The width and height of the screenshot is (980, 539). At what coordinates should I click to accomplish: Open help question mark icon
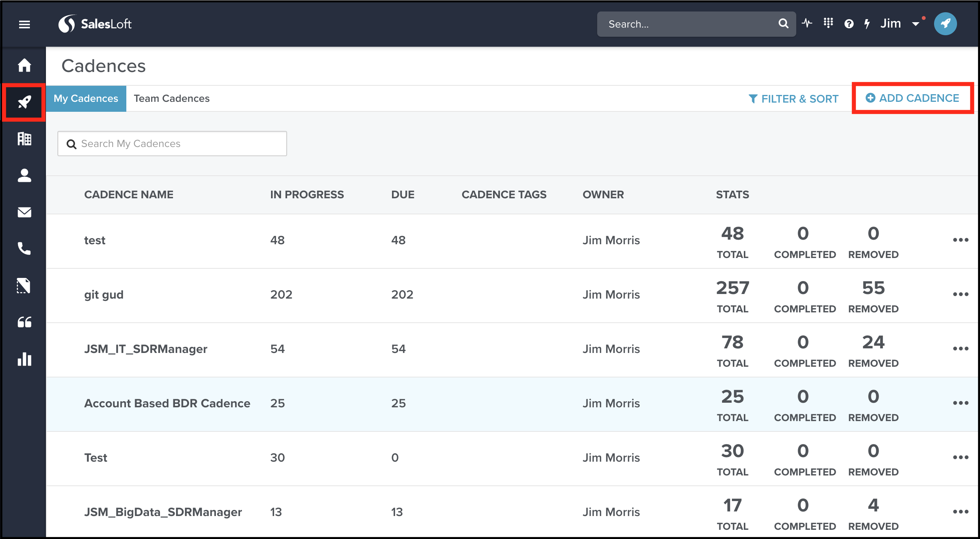tap(849, 24)
